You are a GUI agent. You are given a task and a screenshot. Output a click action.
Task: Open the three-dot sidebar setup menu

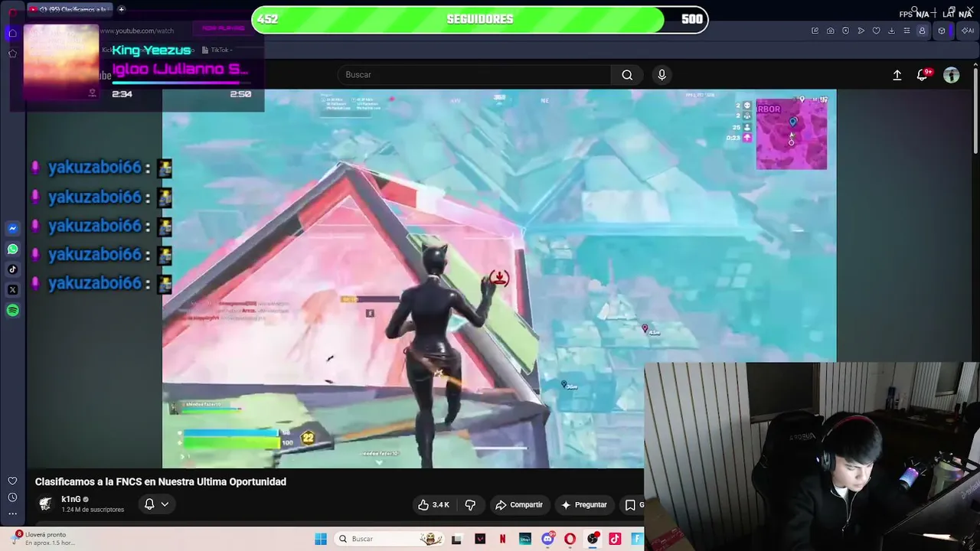point(12,514)
